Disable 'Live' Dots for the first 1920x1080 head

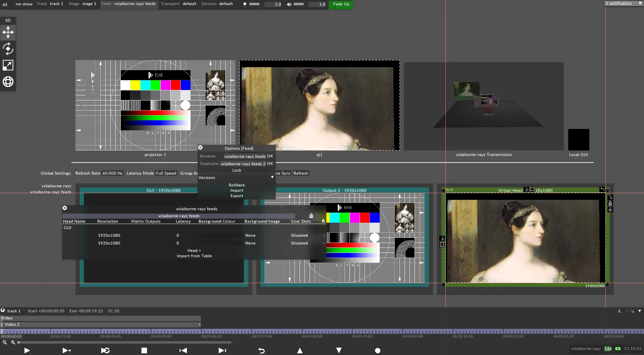tap(300, 235)
